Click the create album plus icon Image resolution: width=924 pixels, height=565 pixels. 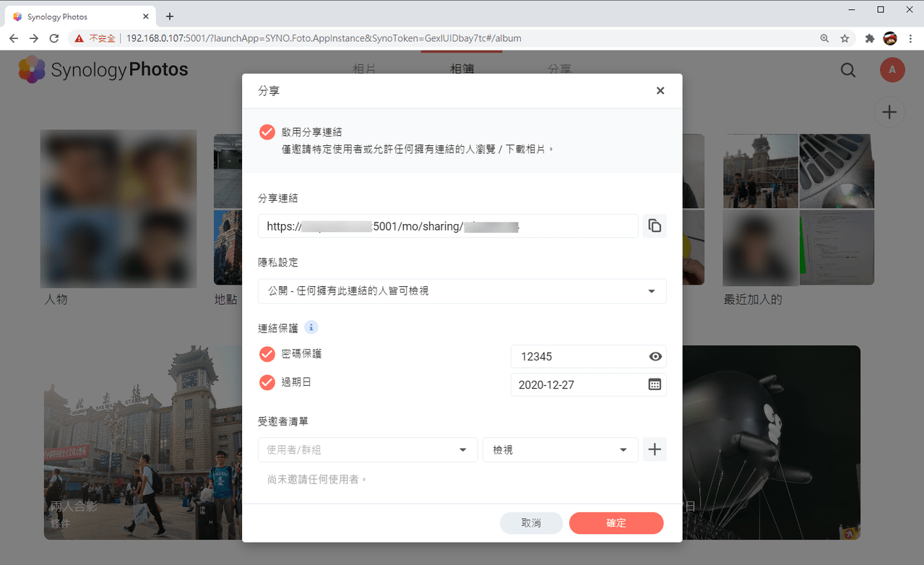pos(889,112)
